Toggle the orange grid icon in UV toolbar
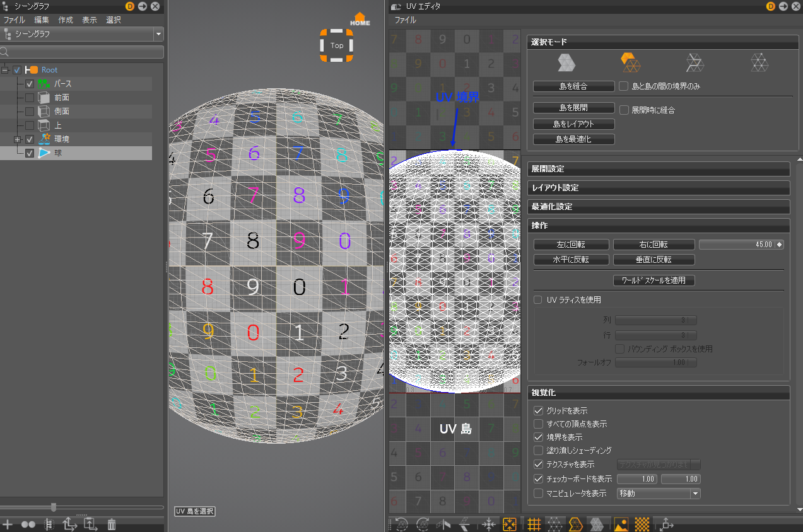Image resolution: width=803 pixels, height=532 pixels. (534, 523)
